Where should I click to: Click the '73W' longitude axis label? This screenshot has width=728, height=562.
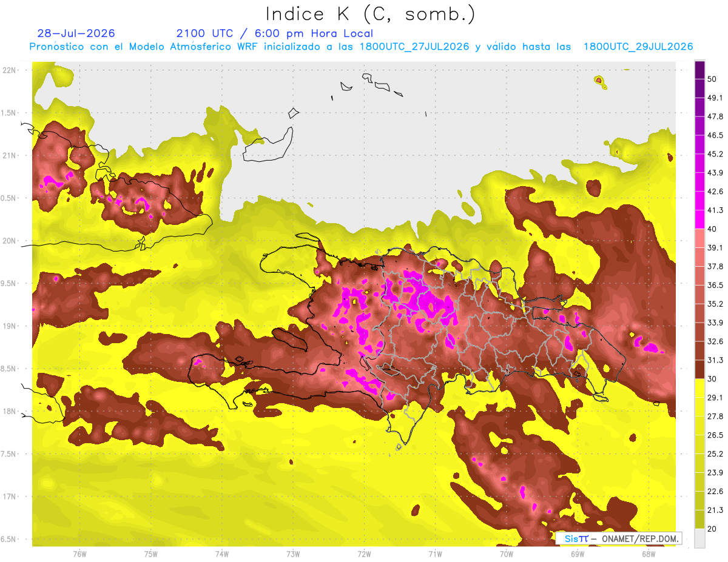tap(293, 554)
